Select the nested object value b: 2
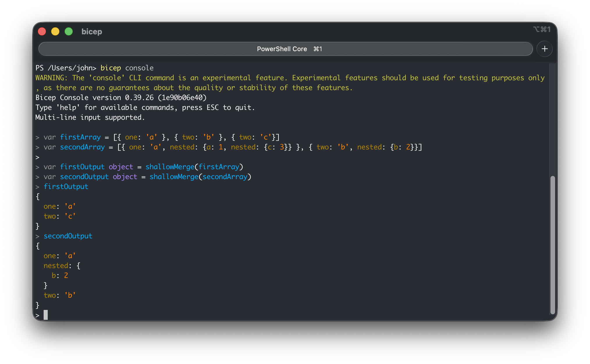 tap(60, 275)
